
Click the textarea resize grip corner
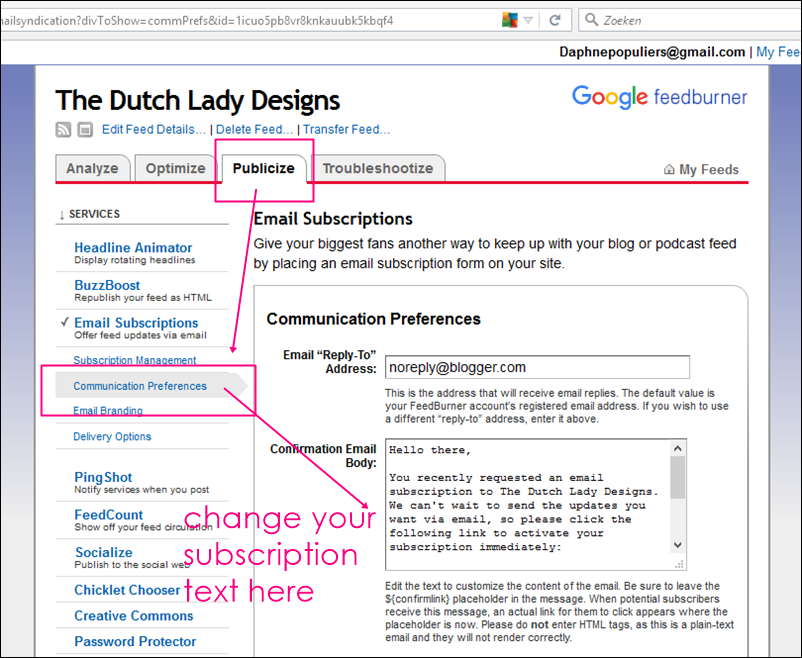(680, 564)
